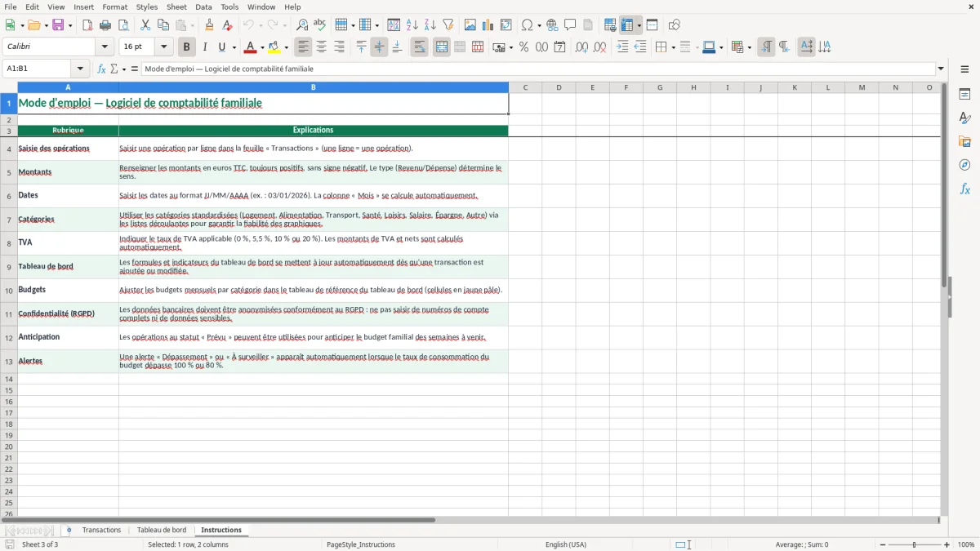Click the PageStyle_Instructions status entry
This screenshot has width=980, height=551.
pyautogui.click(x=361, y=544)
